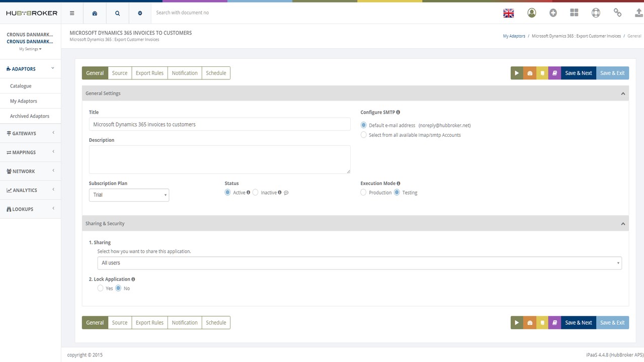Viewport: 644px width, 362px height.
Task: Change language via the UK flag icon
Action: (x=509, y=13)
